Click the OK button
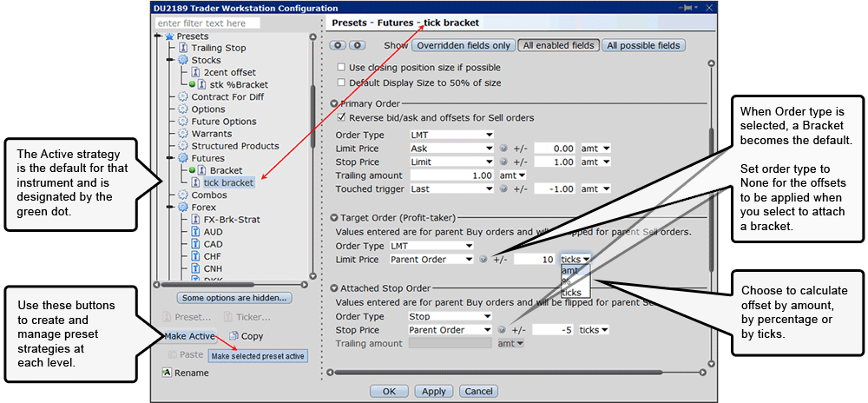The height and width of the screenshot is (403, 868). click(389, 392)
